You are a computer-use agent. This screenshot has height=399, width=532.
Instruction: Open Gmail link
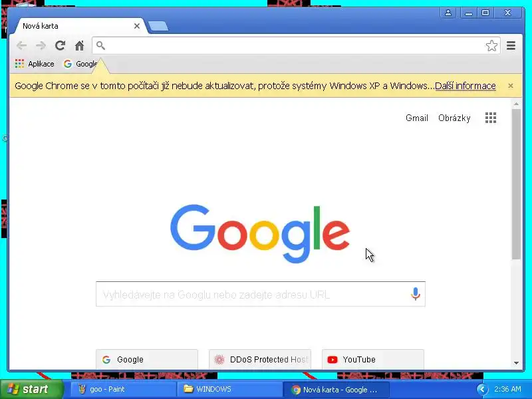(x=417, y=118)
